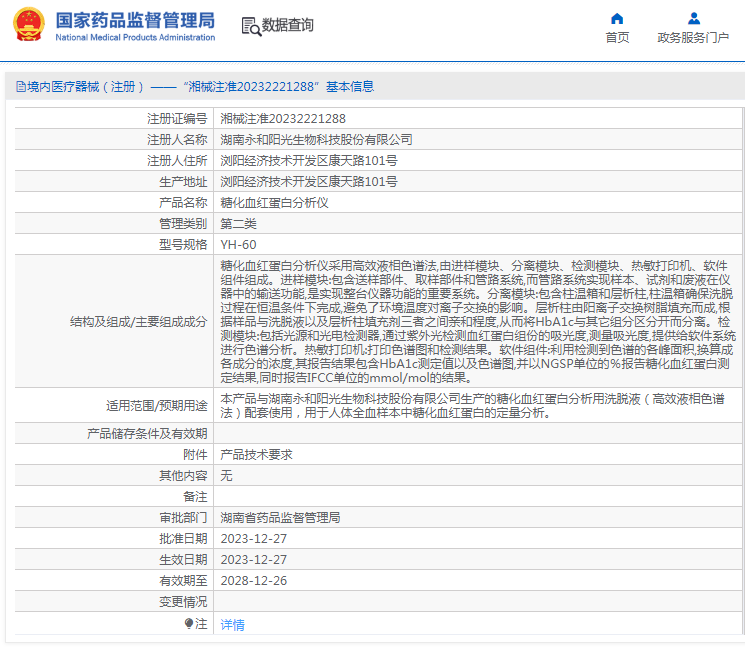Click the document icon beside 境内医疗器械
745x648 pixels.
pyautogui.click(x=20, y=86)
